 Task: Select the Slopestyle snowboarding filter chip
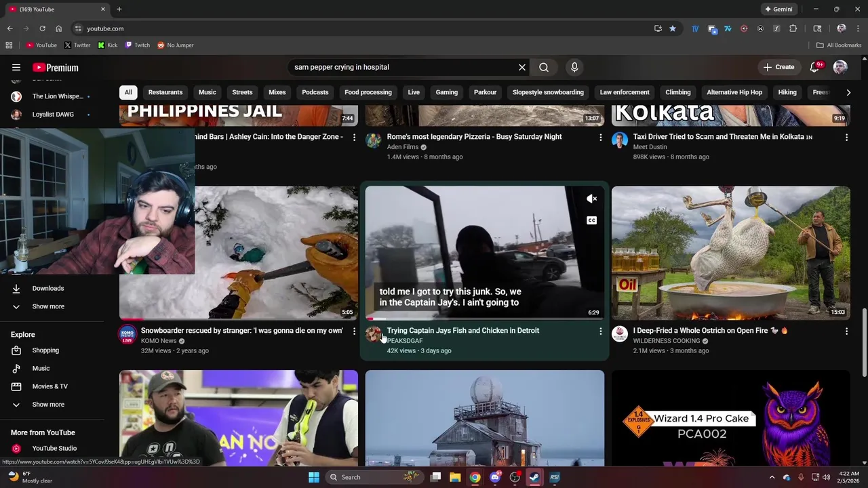click(548, 92)
